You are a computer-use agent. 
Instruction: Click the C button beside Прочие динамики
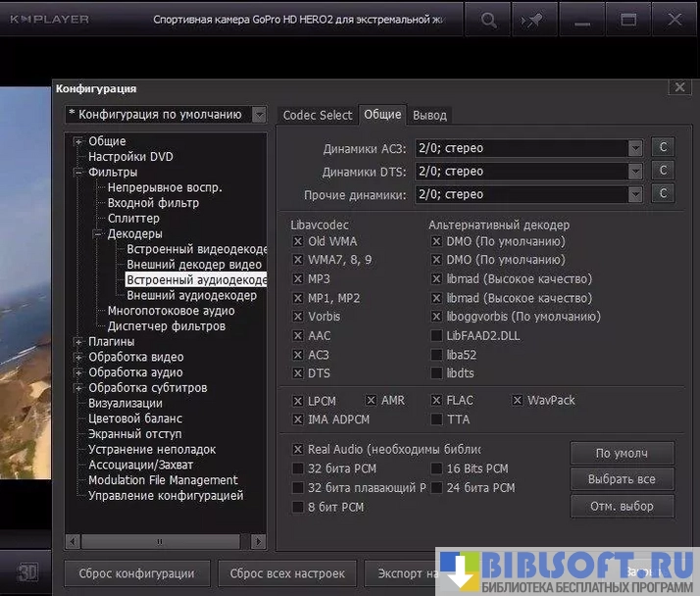tap(663, 194)
